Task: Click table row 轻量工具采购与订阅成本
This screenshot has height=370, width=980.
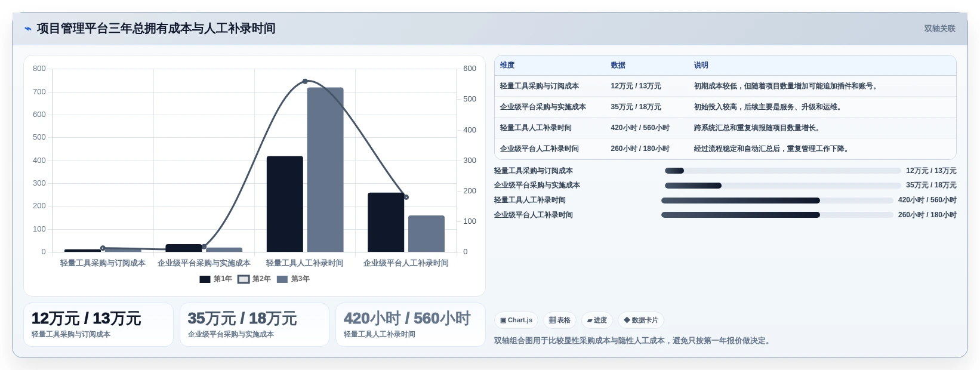Action: tap(725, 86)
